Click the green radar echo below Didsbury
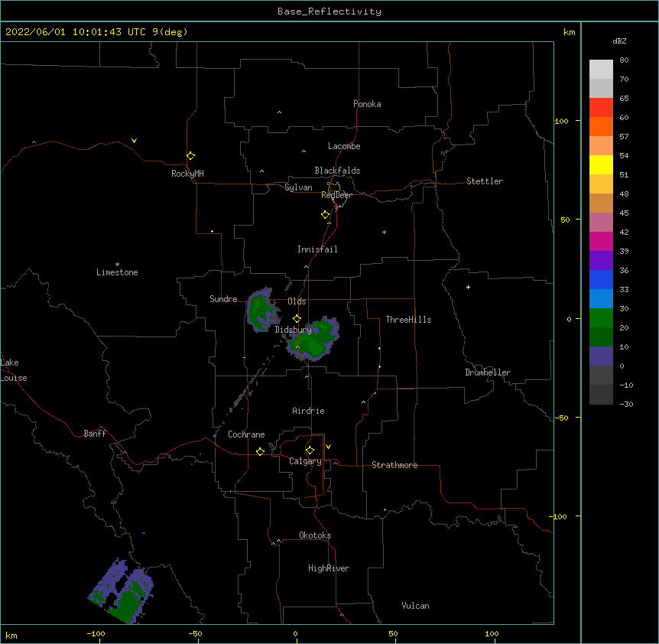The height and width of the screenshot is (644, 659). click(x=313, y=340)
